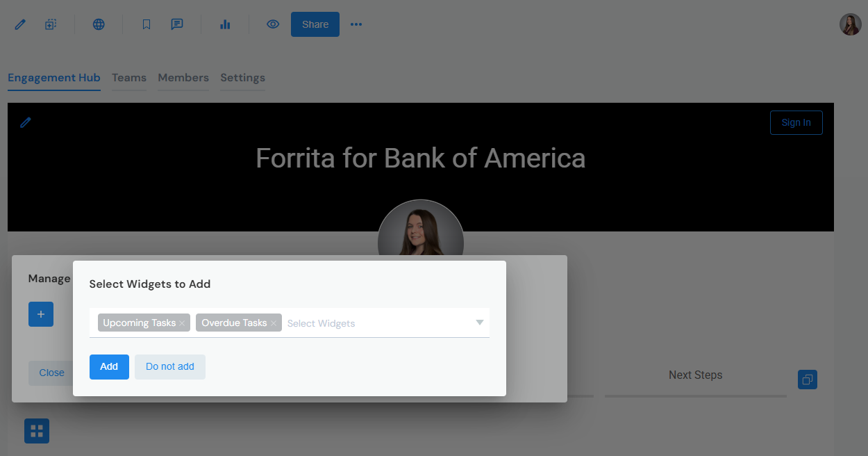
Task: Click the Overdue Tasks chip label
Action: point(234,323)
